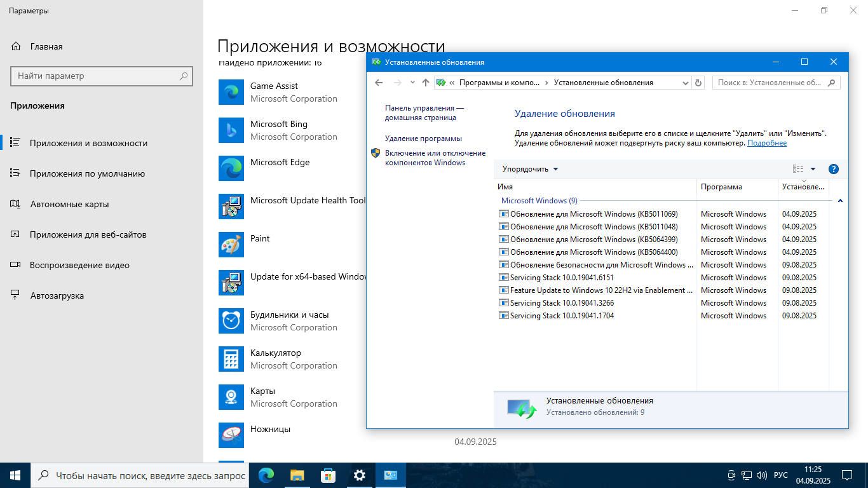Expand the address bar history dropdown

[x=686, y=83]
